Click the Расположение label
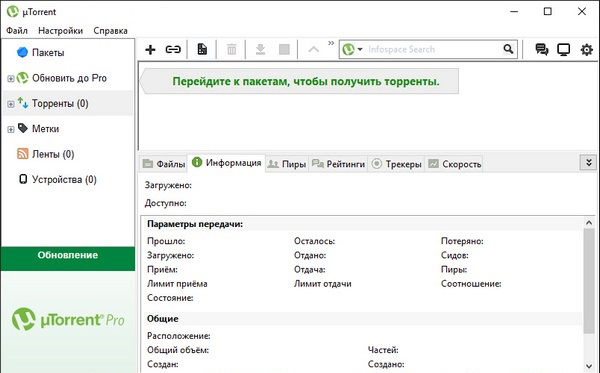 (179, 336)
